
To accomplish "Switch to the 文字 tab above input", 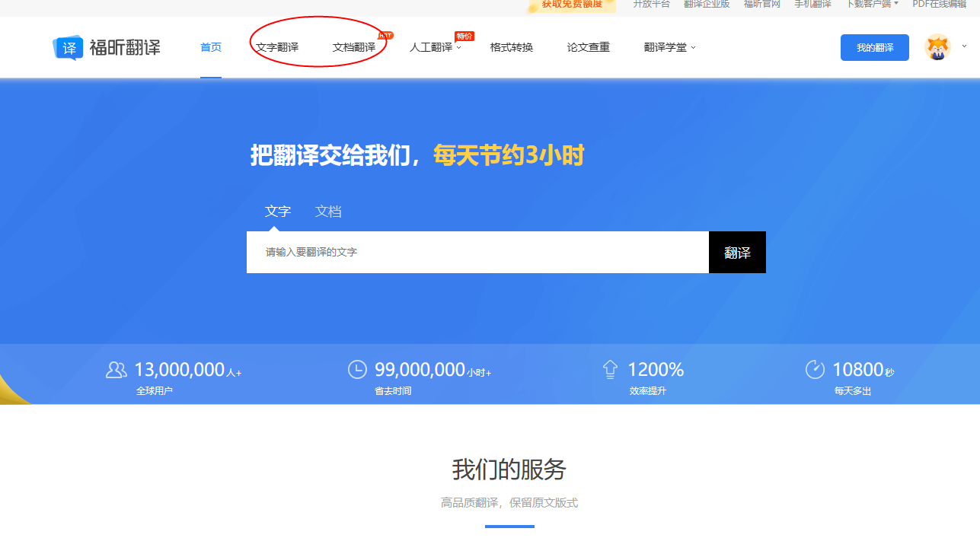I will (x=278, y=212).
